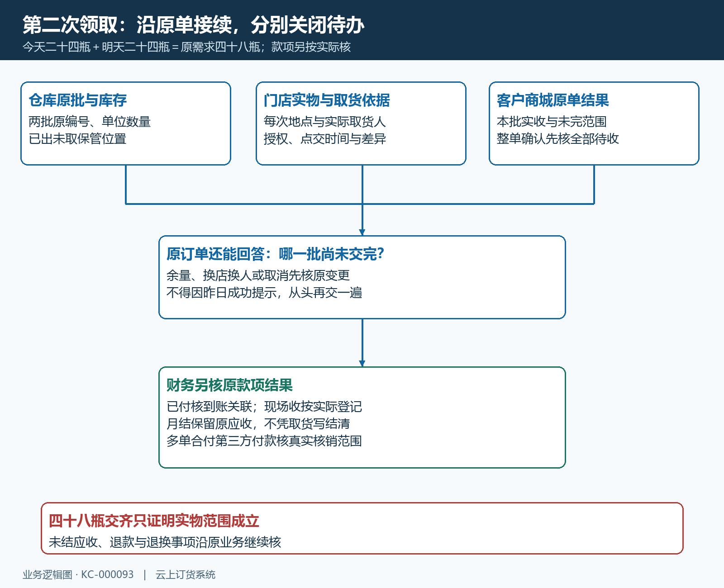
Task: Click the green heading 财务另核原款项结果
Action: click(x=230, y=385)
